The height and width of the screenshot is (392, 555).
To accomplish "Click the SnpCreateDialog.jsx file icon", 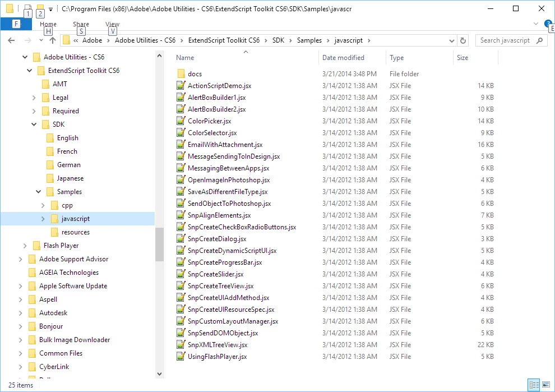I will coord(181,238).
